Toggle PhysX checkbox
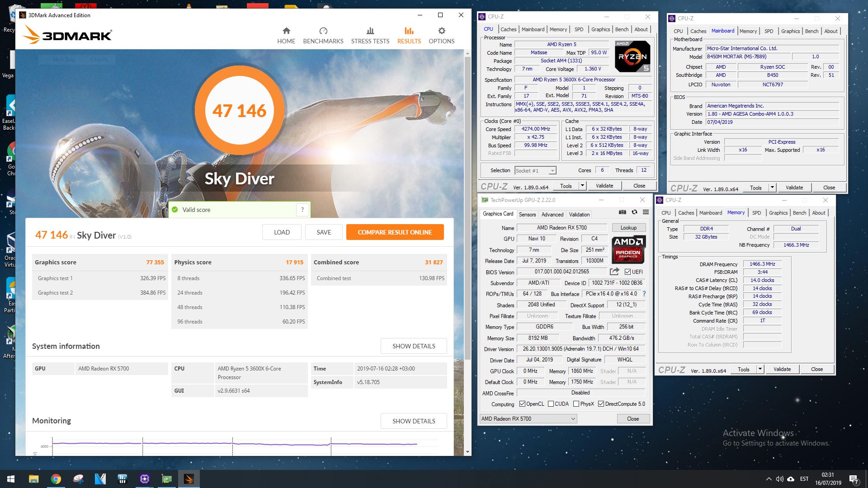The width and height of the screenshot is (868, 488). [x=576, y=404]
